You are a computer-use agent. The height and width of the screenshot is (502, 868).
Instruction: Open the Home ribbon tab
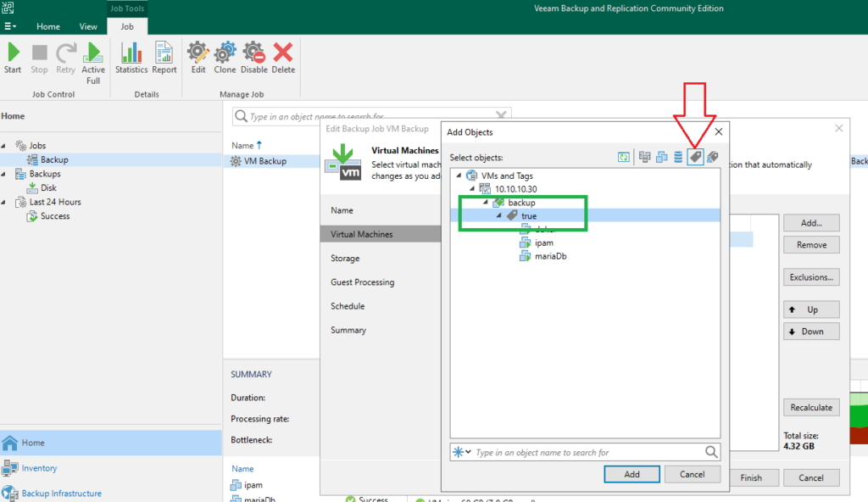pos(48,26)
